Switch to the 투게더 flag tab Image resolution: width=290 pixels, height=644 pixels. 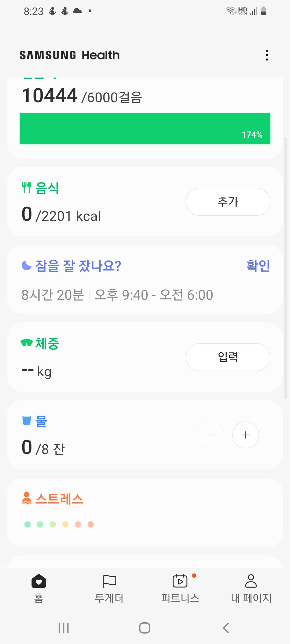109,588
